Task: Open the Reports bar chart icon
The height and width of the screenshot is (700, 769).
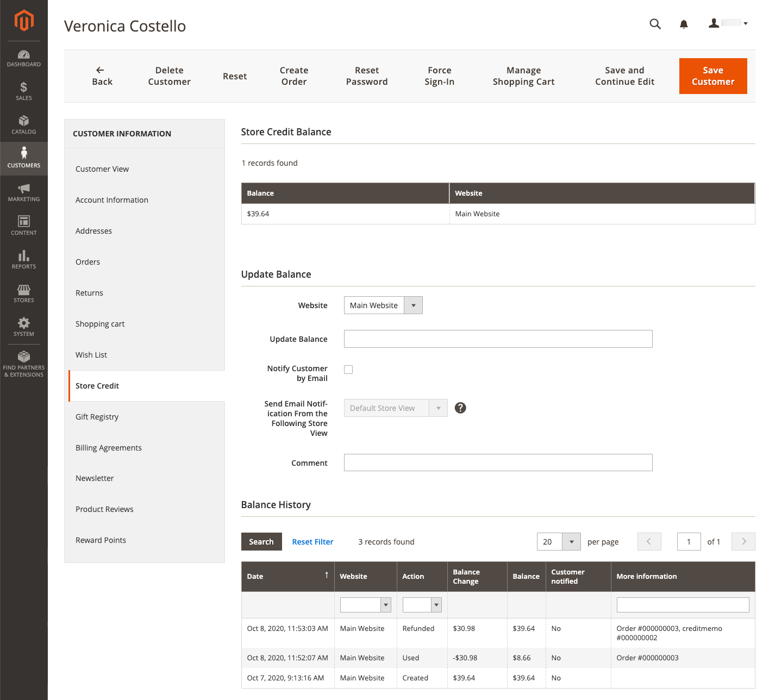Action: tap(24, 260)
